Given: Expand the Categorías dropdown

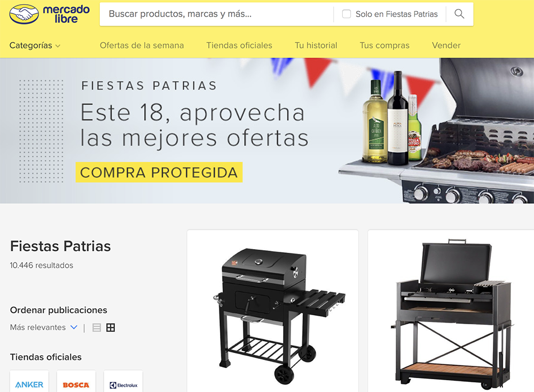Looking at the screenshot, I should pos(35,45).
